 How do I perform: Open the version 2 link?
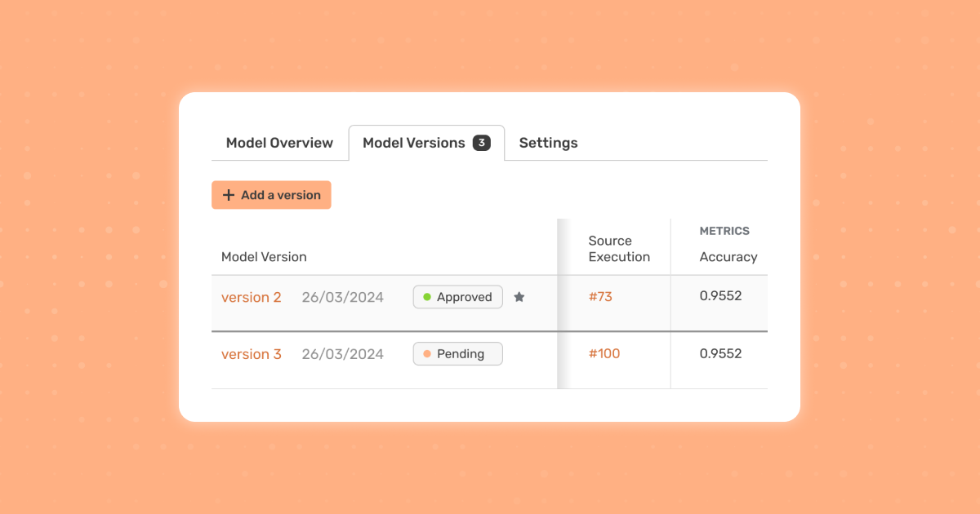252,297
